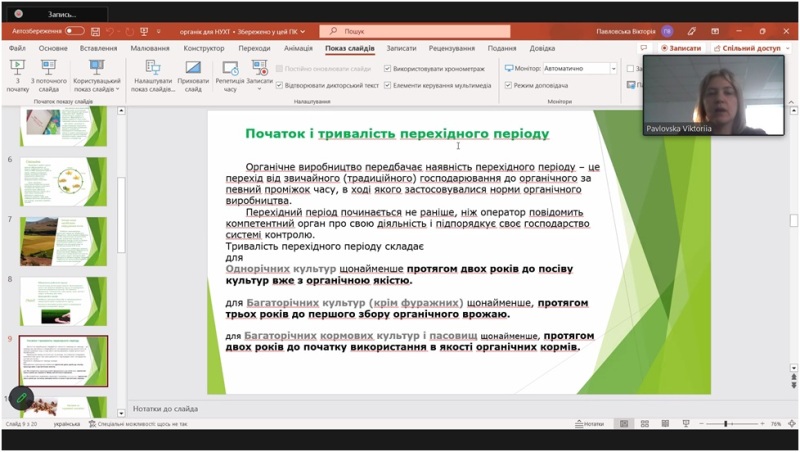Screen dimensions: 800x452
Task: Click the Monitor icon next to Монітор
Action: pos(509,68)
